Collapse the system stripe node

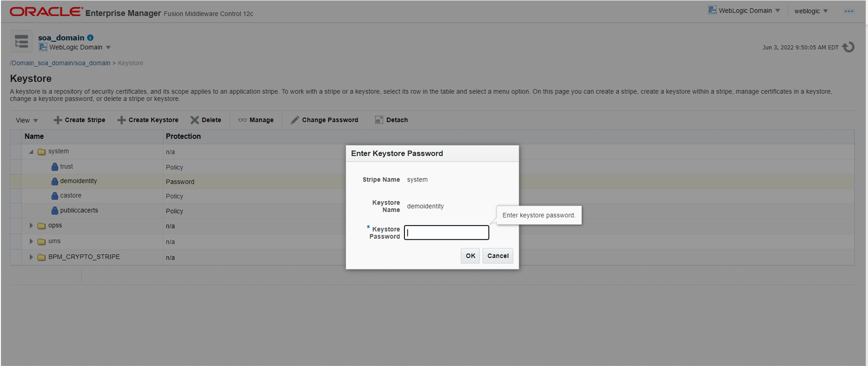tap(31, 152)
